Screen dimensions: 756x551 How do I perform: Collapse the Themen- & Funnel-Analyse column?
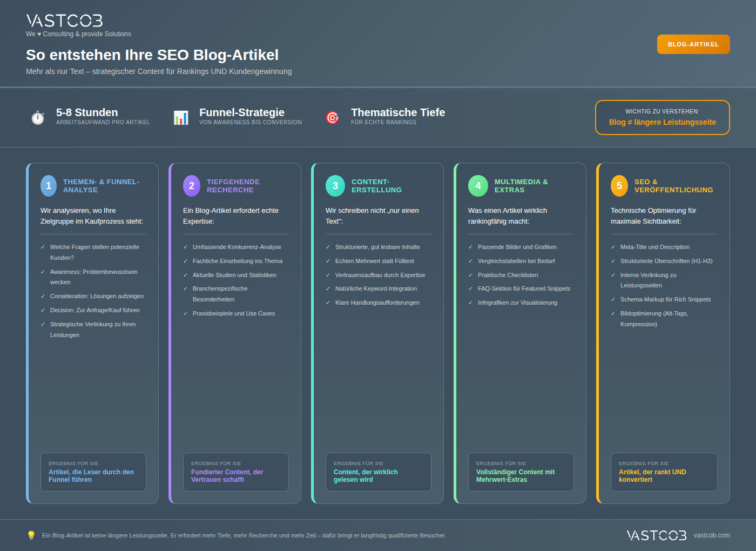pos(92,333)
